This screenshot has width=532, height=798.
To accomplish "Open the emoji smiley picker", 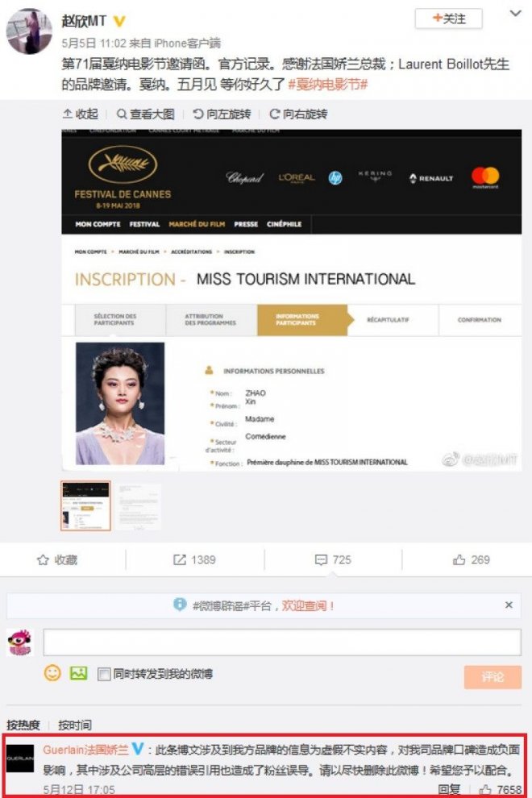I will click(x=52, y=673).
